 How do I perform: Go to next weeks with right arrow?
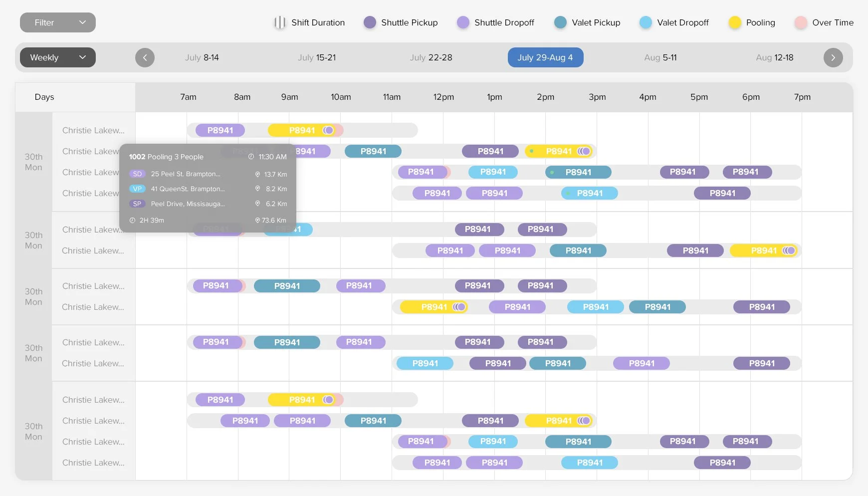[833, 57]
